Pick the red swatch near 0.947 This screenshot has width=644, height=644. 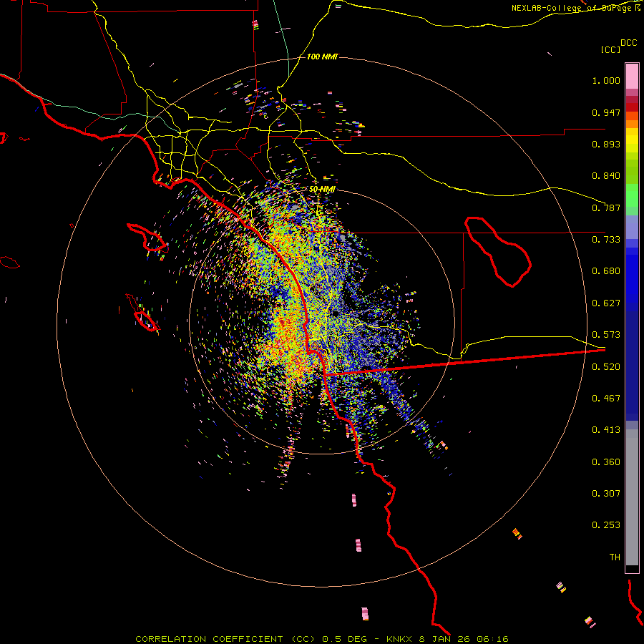632,107
